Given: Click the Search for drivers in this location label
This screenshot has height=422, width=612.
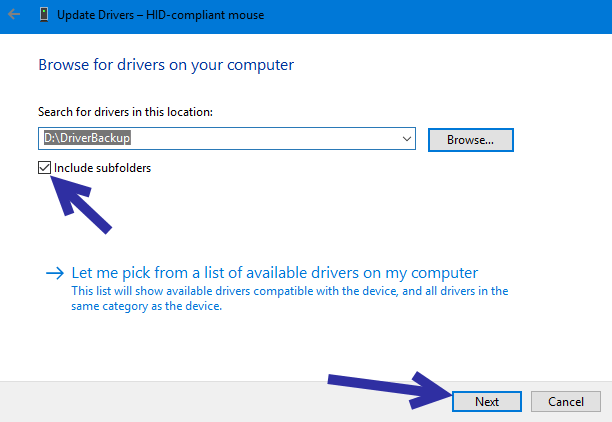Looking at the screenshot, I should [125, 112].
